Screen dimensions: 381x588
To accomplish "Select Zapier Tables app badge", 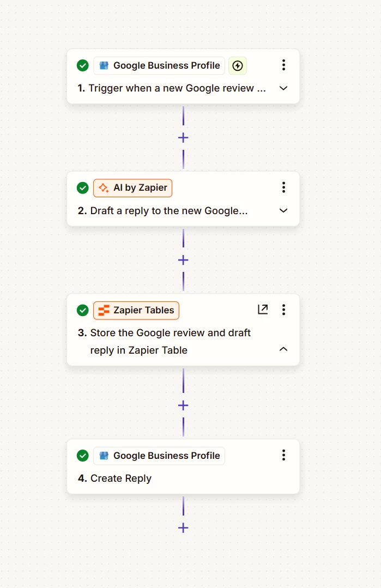I will click(x=136, y=310).
